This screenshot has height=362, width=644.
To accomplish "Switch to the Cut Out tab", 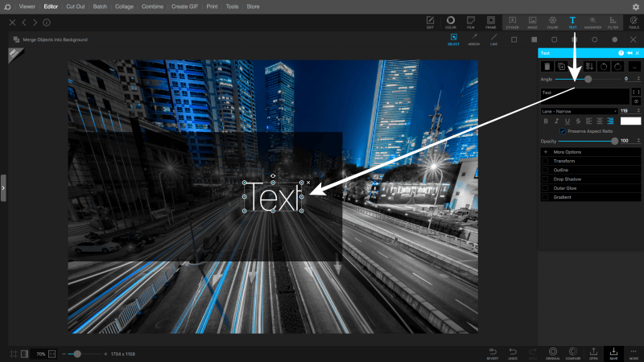I will [x=76, y=6].
